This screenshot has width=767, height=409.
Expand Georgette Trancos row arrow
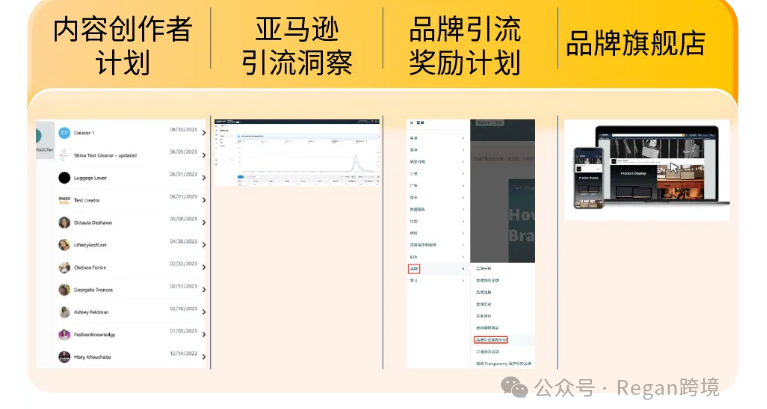coord(204,290)
